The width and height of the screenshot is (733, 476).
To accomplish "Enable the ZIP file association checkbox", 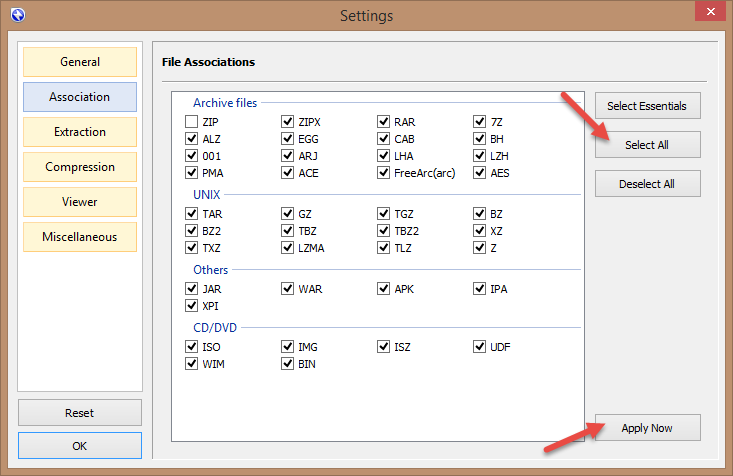I will (x=191, y=122).
